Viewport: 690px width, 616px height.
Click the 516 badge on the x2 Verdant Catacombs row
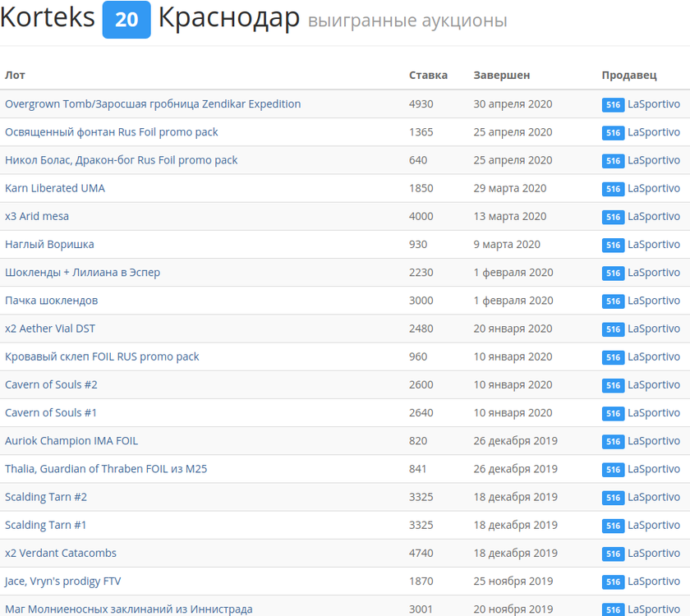(613, 554)
